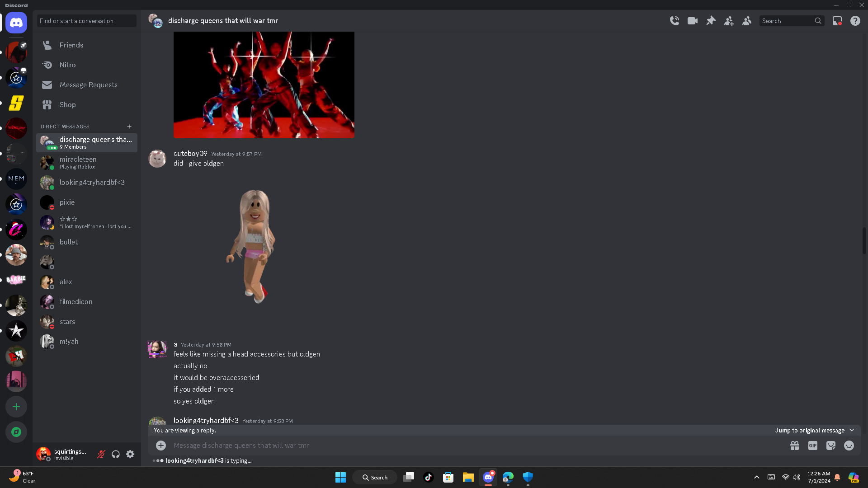Open Find or start a conversation box
The image size is (868, 488).
(x=86, y=21)
